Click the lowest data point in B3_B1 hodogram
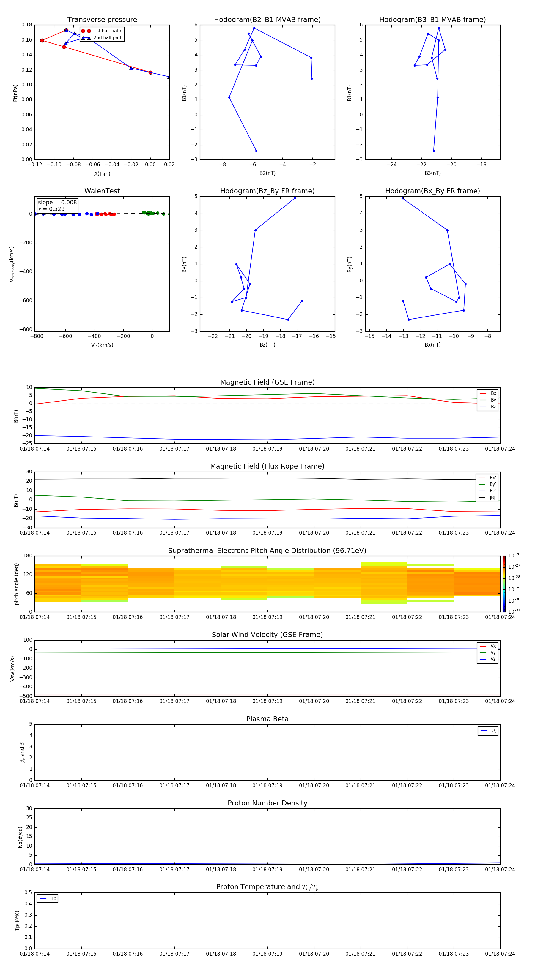The height and width of the screenshot is (980, 535). pyautogui.click(x=434, y=151)
